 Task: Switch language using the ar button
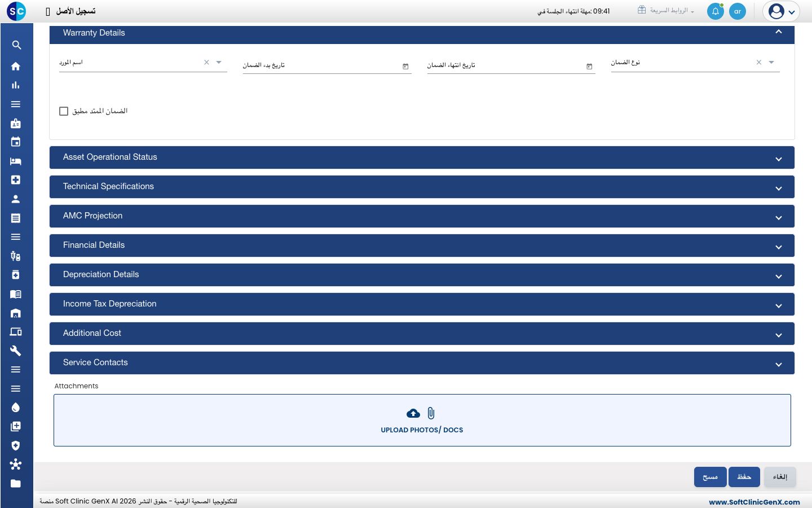coord(738,11)
